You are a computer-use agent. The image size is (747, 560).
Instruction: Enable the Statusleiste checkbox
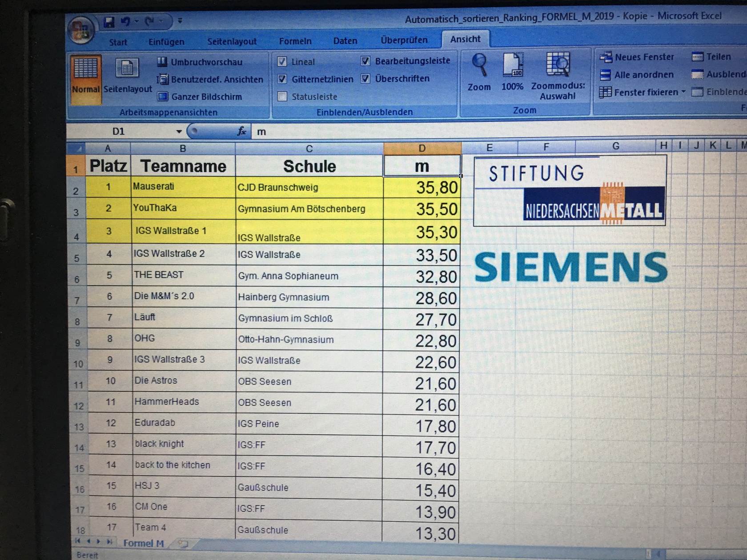click(x=282, y=96)
